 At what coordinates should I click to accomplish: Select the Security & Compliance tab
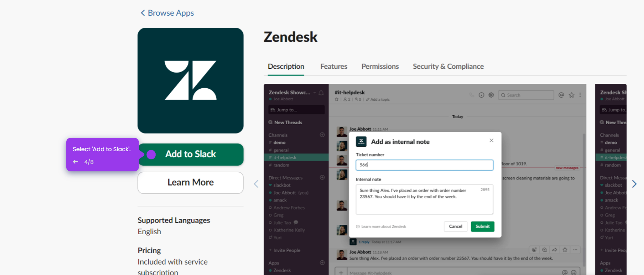[448, 66]
